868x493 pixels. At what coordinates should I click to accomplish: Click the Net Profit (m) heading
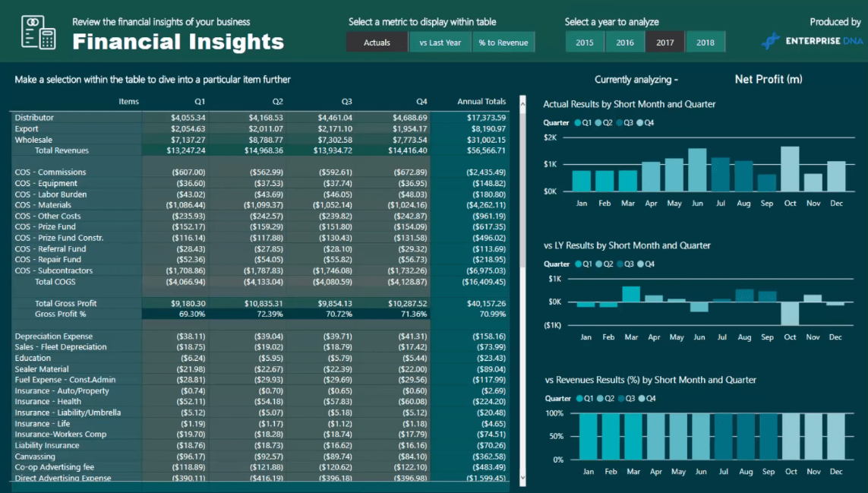pos(769,79)
